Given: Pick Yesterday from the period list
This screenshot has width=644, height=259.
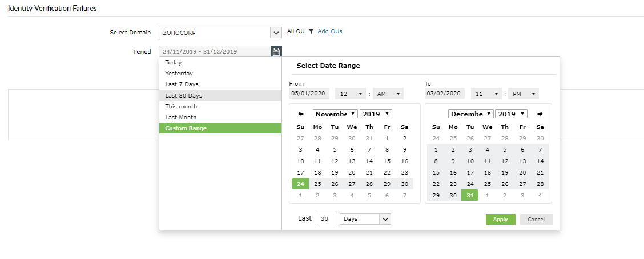Looking at the screenshot, I should click(x=179, y=74).
